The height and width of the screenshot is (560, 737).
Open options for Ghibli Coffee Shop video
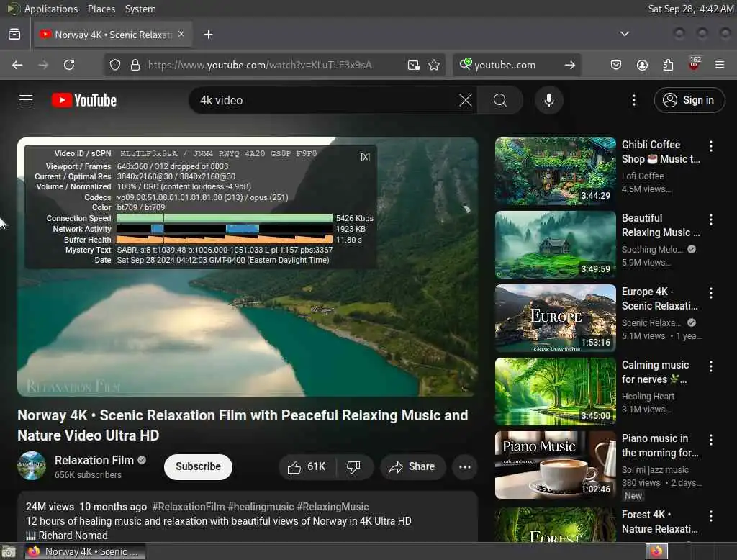(x=711, y=146)
